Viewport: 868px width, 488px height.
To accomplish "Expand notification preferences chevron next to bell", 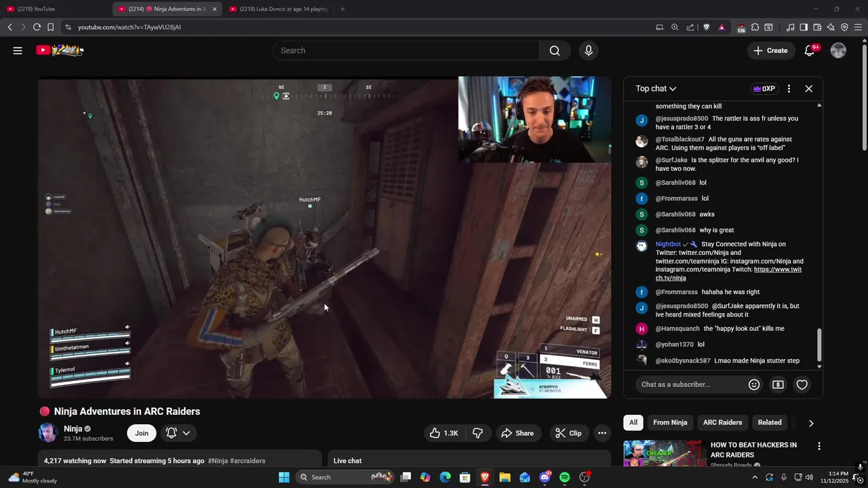I will point(186,433).
